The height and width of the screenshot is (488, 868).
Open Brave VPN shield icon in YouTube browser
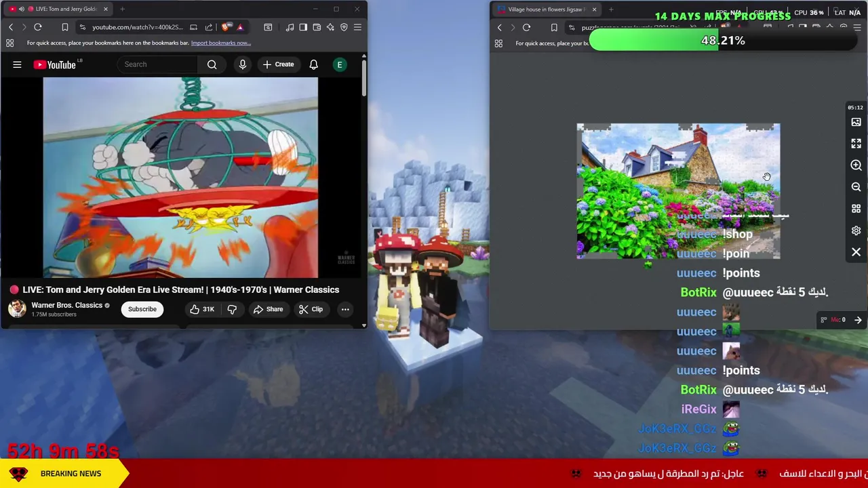pos(344,27)
